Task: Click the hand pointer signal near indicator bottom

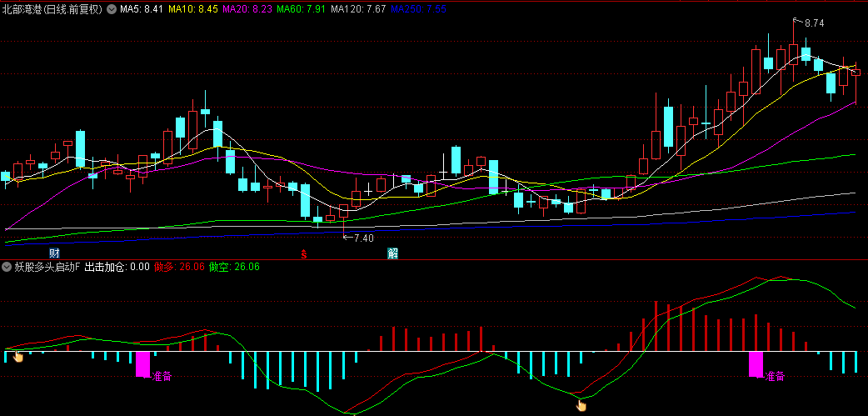Action: (581, 406)
